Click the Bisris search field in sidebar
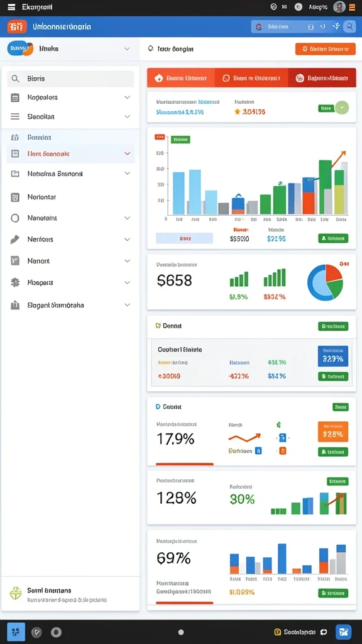This screenshot has height=644, width=362. tap(70, 79)
